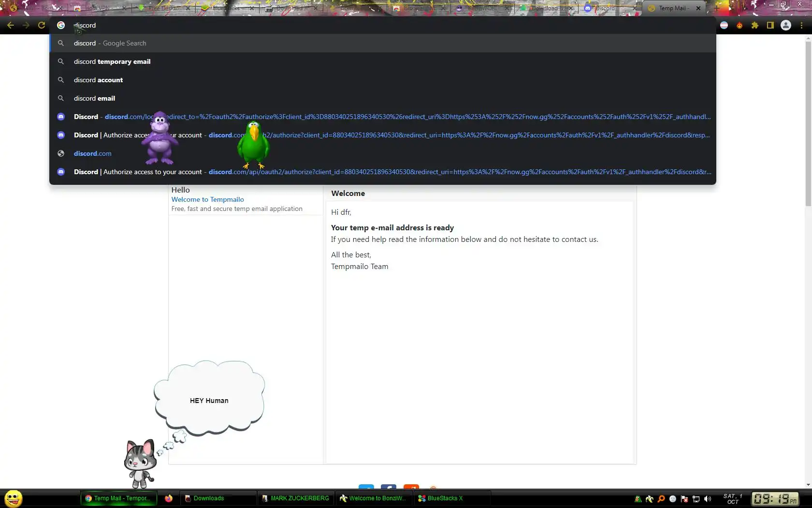812x508 pixels.
Task: Click "Your temp e-mail address is ready" text
Action: coord(392,228)
